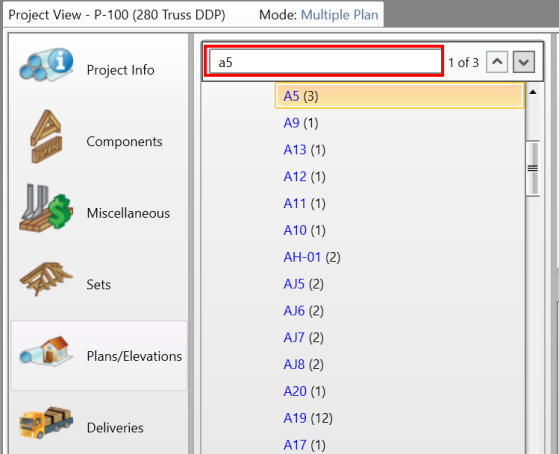Open the Project Info pipes icon
This screenshot has height=454, width=559.
[46, 65]
